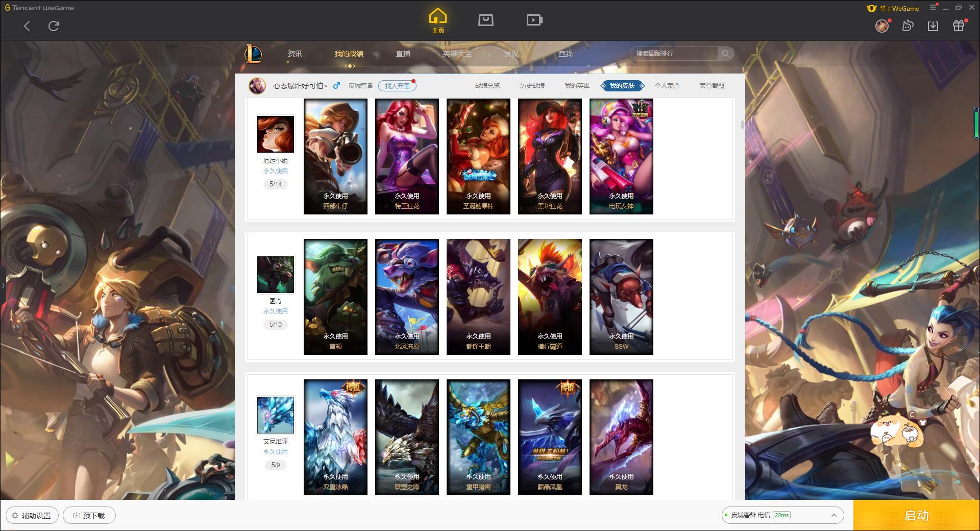Screen dimensions: 980x531
Task: Open the 横行霸道 skin card
Action: coord(550,297)
